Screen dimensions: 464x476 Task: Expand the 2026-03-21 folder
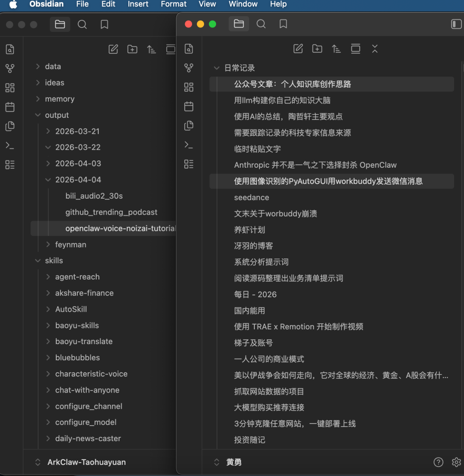48,131
